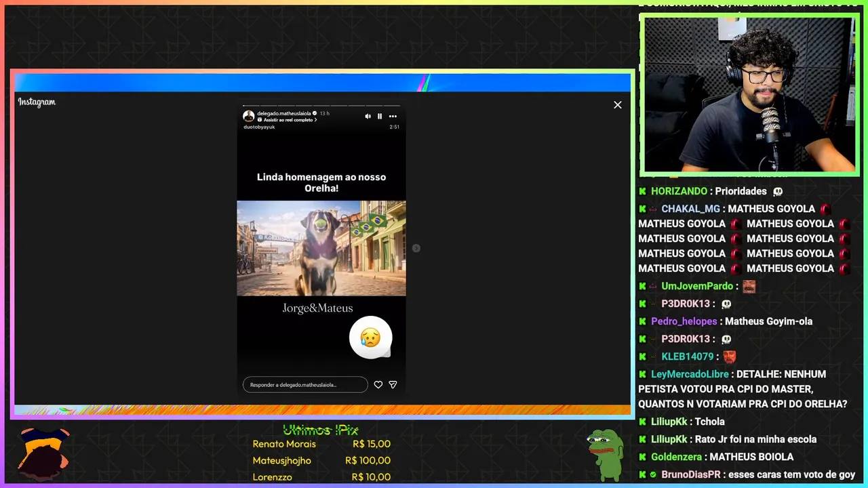Click Renato Morais Pix donor name
The width and height of the screenshot is (868, 488).
click(x=284, y=444)
